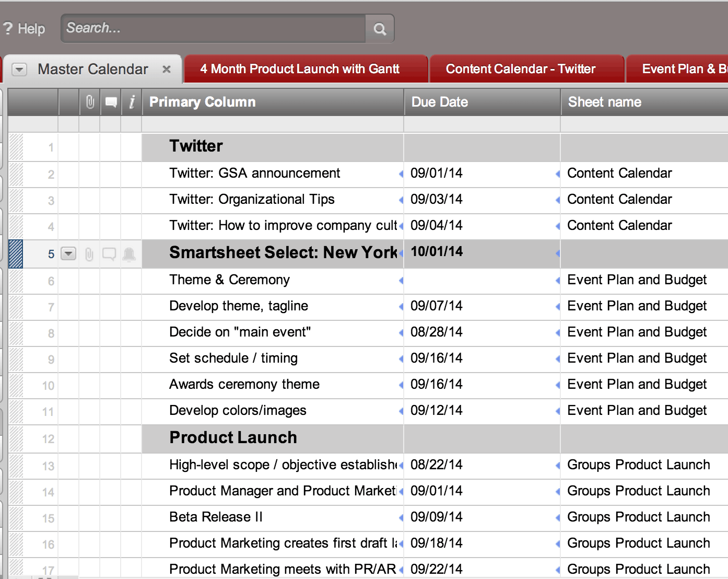Click the comments column header icon
Viewport: 728px width, 579px height.
[111, 102]
